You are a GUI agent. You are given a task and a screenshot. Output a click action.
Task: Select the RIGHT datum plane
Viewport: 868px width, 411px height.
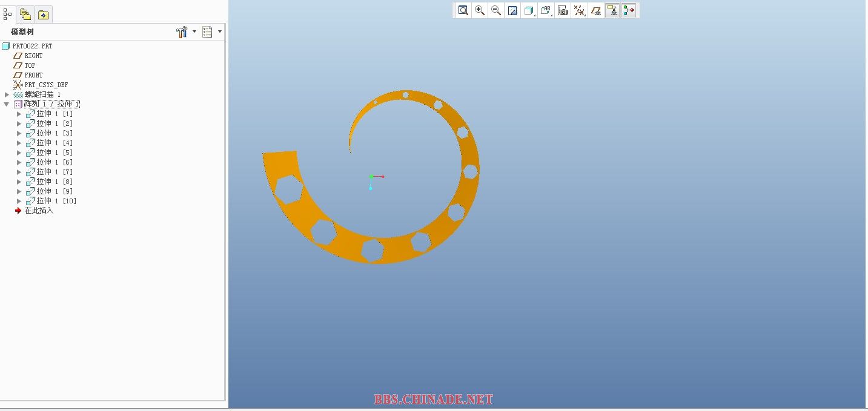click(33, 56)
